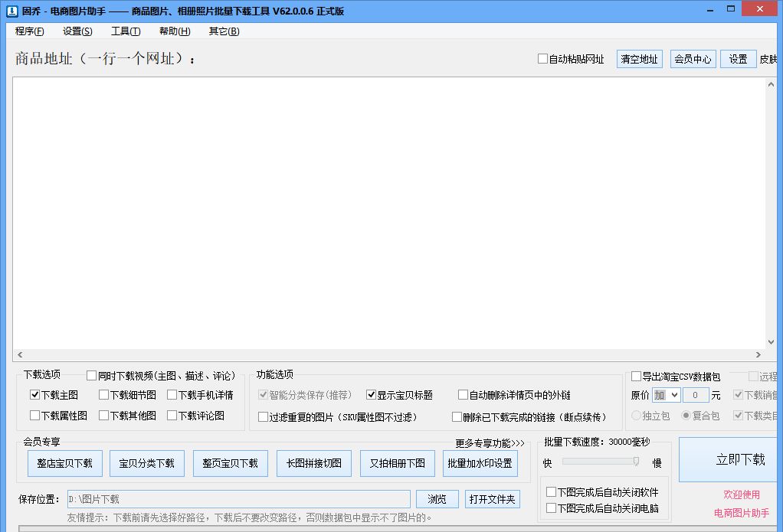Open the 设置(S) menu

tap(77, 31)
